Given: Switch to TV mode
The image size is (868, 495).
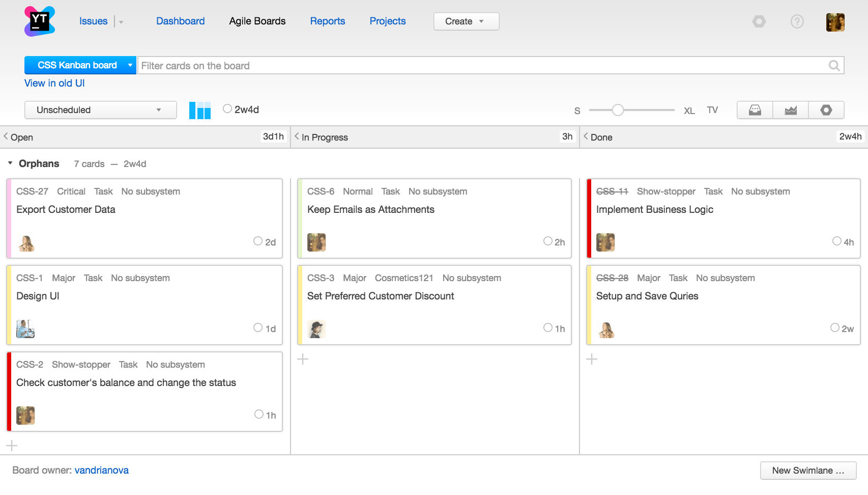Looking at the screenshot, I should pos(712,110).
